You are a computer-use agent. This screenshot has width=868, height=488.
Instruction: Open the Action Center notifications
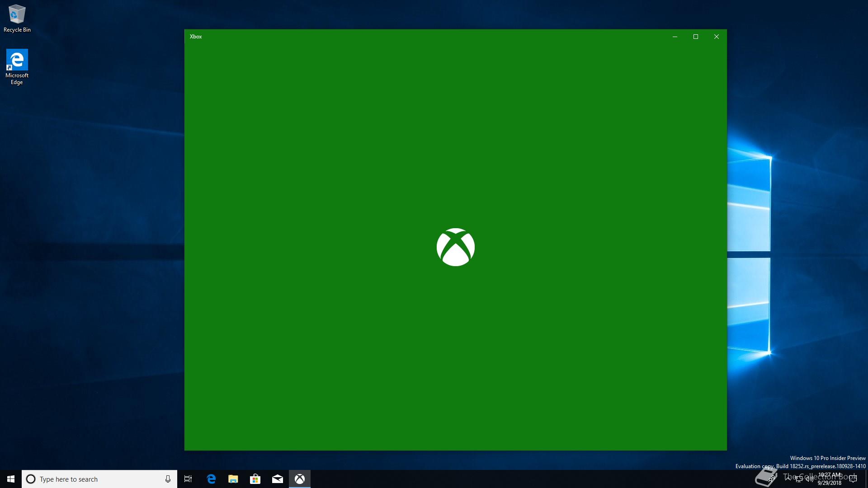[853, 479]
